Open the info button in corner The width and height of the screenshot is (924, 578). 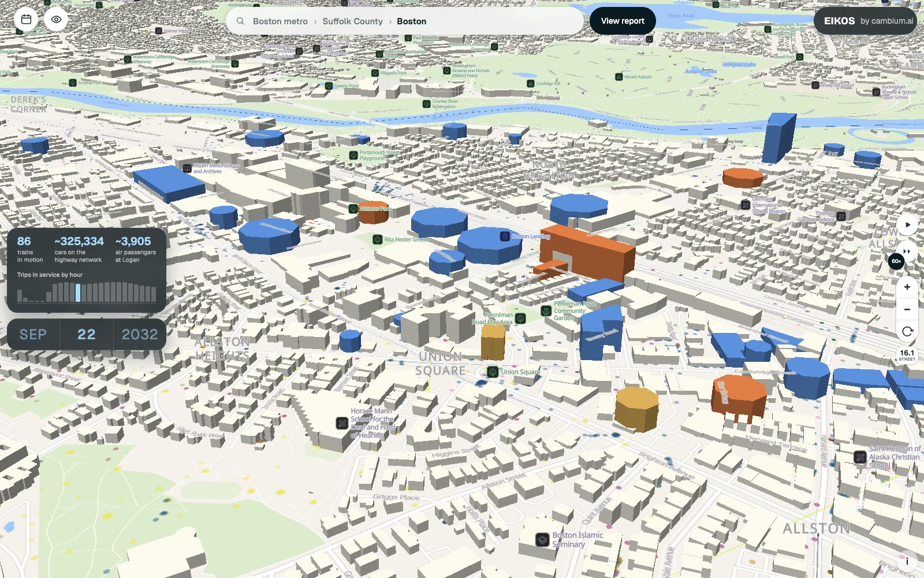(907, 561)
